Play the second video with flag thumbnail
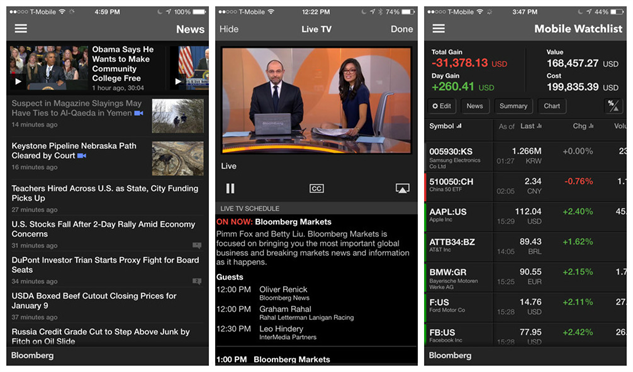The width and height of the screenshot is (633, 372). (x=178, y=82)
